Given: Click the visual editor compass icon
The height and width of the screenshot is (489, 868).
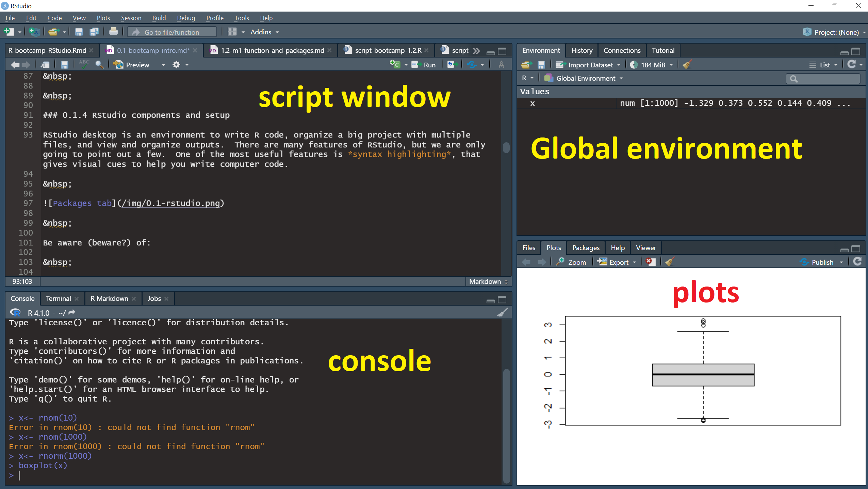Looking at the screenshot, I should pyautogui.click(x=501, y=65).
